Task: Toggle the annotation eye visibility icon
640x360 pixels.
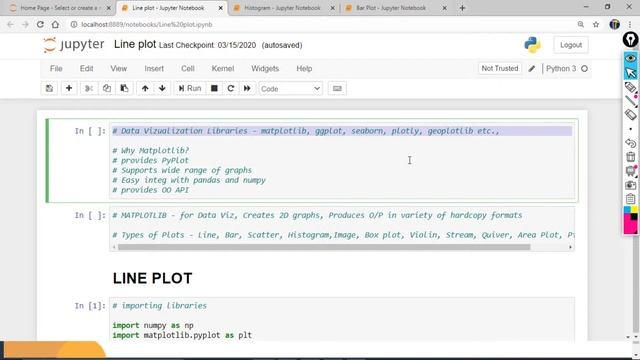Action: click(631, 58)
